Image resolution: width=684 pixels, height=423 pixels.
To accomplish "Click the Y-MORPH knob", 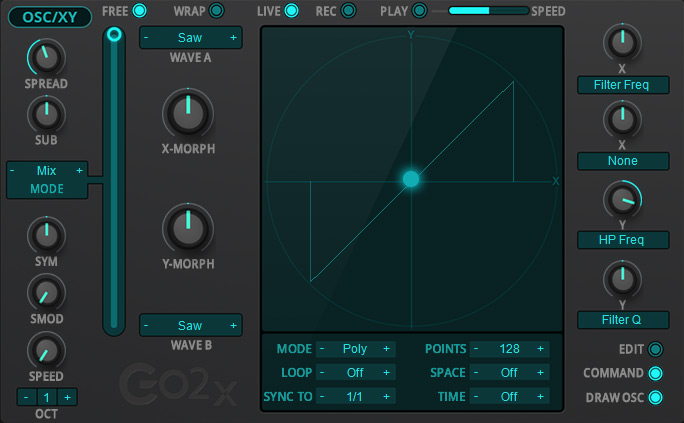I will (x=188, y=227).
